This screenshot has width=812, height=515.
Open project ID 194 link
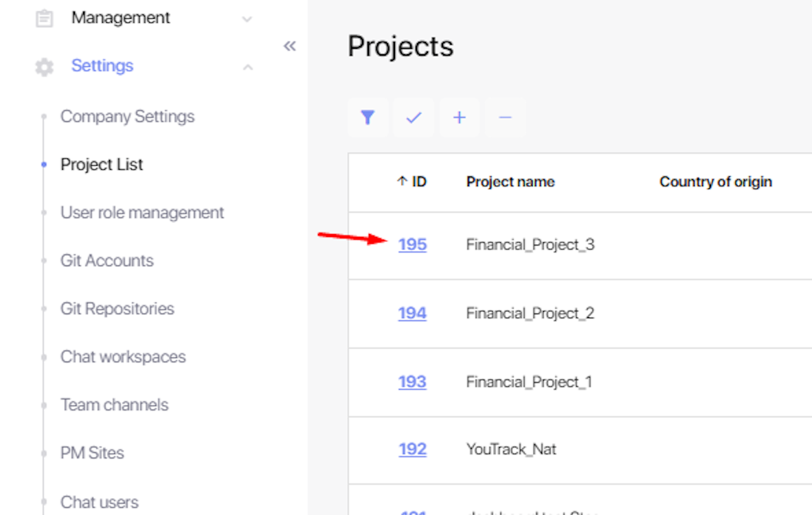click(x=412, y=313)
